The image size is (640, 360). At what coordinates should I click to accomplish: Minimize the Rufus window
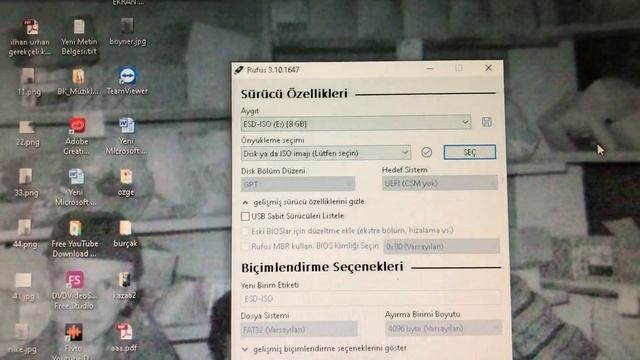click(x=429, y=69)
